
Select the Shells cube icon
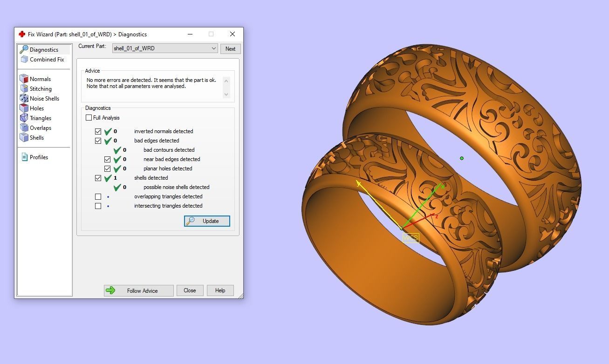coord(24,137)
